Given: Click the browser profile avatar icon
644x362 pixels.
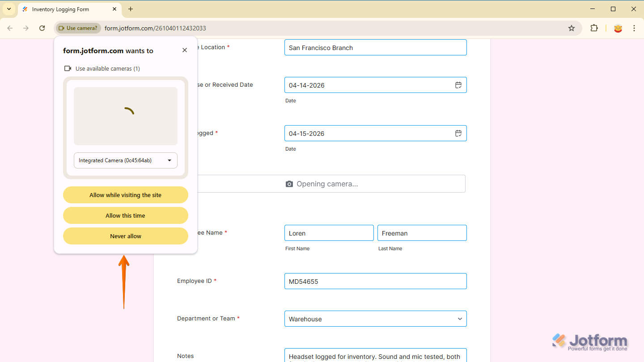Looking at the screenshot, I should [618, 28].
